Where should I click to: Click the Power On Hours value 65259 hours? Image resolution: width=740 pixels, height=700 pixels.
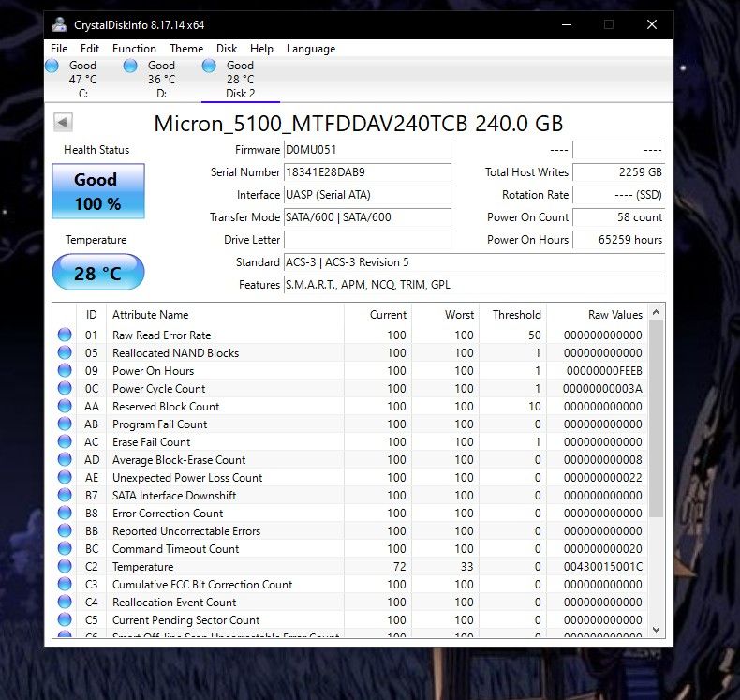tap(619, 240)
